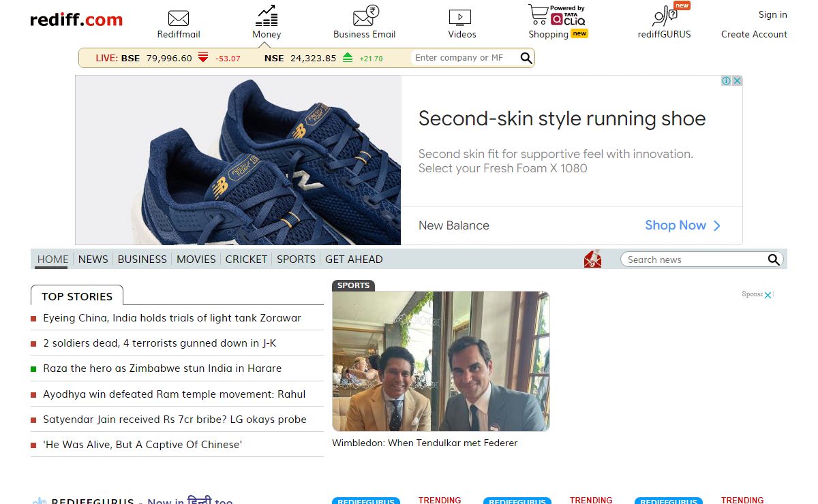Open story about light tank Zorawar
818x504 pixels.
pyautogui.click(x=172, y=318)
